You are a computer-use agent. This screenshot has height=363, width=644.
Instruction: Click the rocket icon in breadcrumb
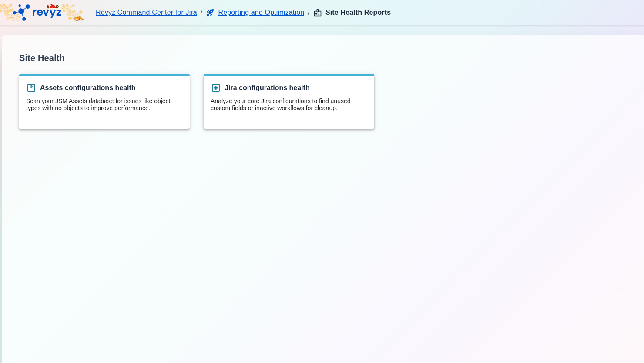210,13
